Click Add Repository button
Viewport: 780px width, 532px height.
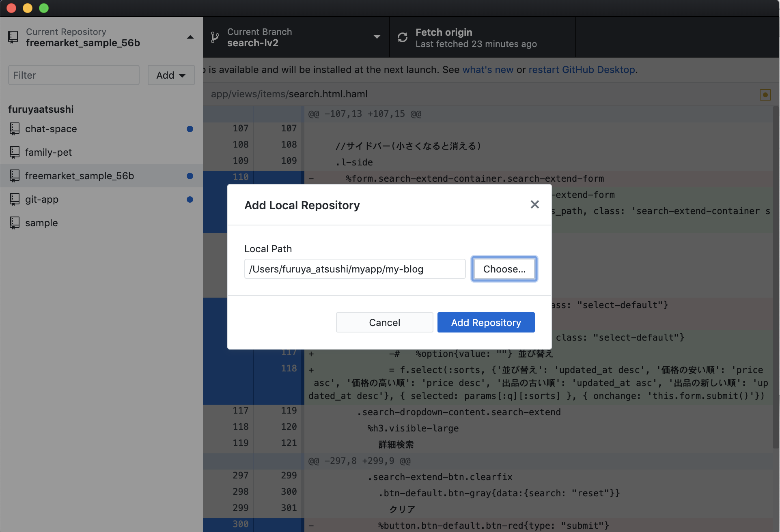point(485,322)
